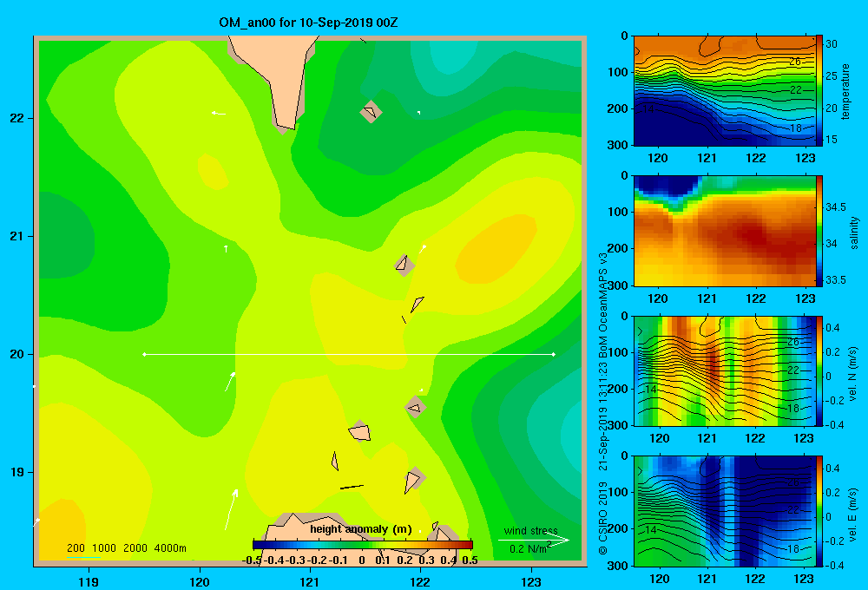The height and width of the screenshot is (590, 868).
Task: Click the vel. E color bar
Action: (819, 511)
